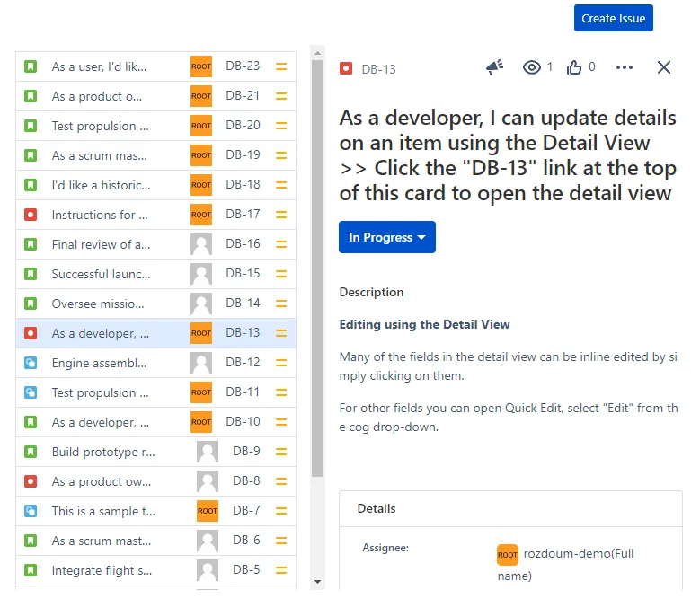The width and height of the screenshot is (691, 616).
Task: Select 'Oversee missio...' issue
Action: point(98,304)
